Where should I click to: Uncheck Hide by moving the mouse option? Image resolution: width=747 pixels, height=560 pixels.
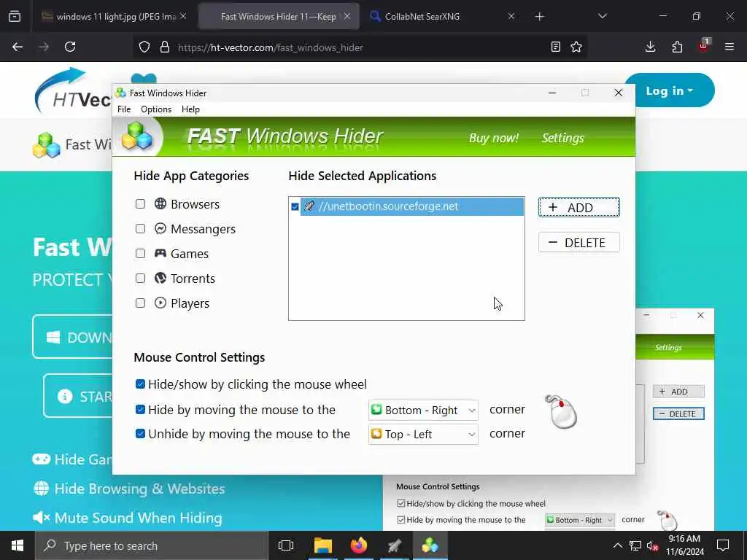tap(140, 409)
